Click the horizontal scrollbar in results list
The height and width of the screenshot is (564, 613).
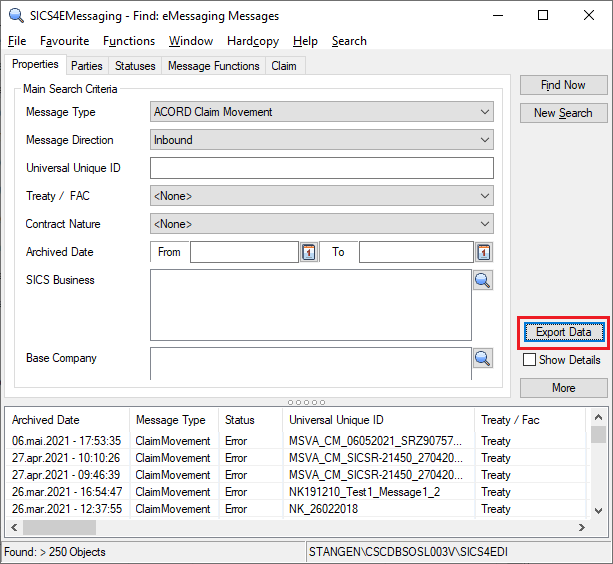click(300, 527)
